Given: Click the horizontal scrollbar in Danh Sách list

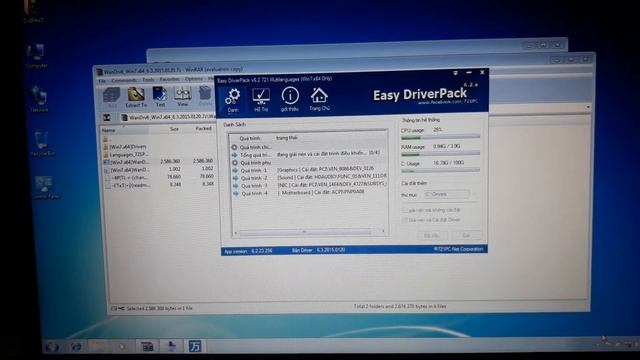Looking at the screenshot, I should click(x=305, y=232).
